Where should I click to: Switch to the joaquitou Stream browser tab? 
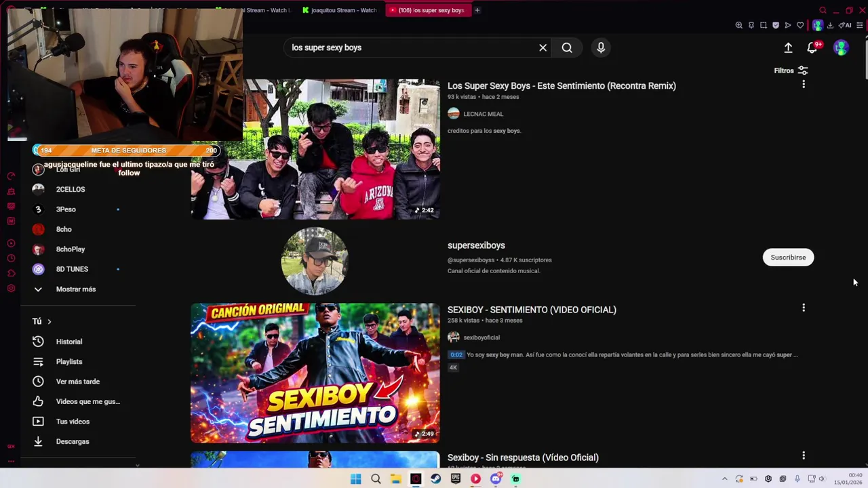point(340,10)
